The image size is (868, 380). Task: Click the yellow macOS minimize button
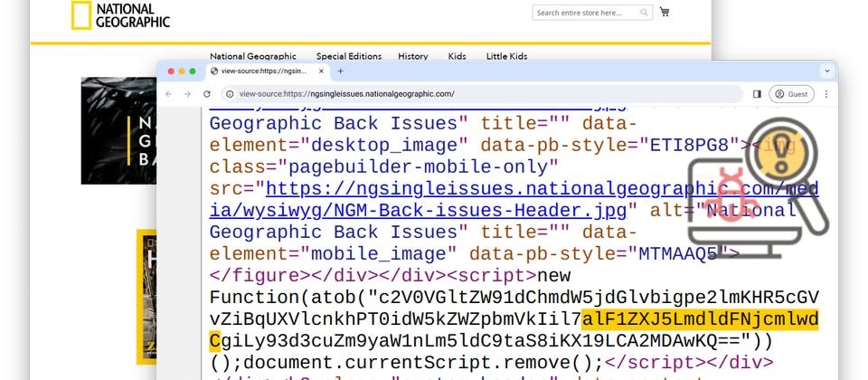(182, 71)
